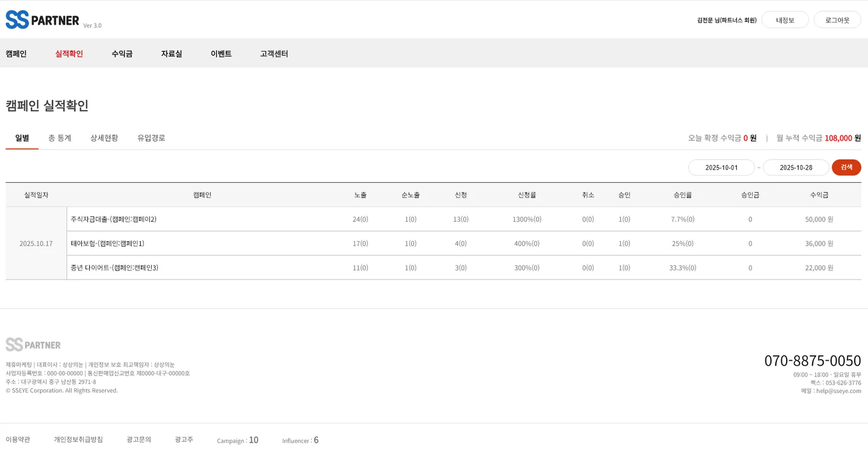Click the start date field 2025-10-01
Viewport: 868px width, 452px height.
click(x=721, y=168)
